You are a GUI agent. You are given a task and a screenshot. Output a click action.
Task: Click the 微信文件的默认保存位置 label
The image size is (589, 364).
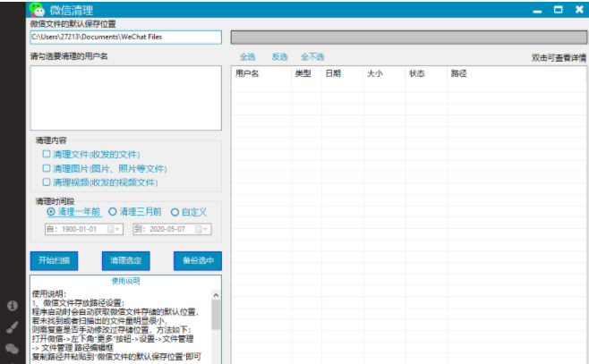click(x=73, y=24)
